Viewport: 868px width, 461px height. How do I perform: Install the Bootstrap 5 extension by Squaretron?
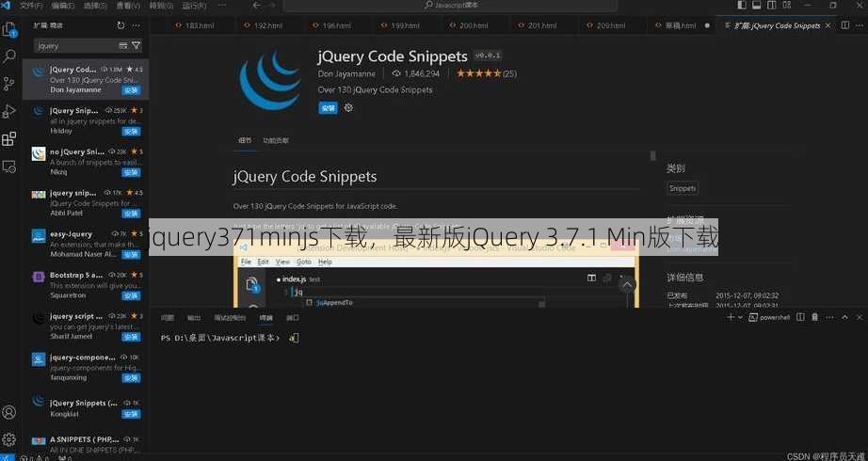coord(131,296)
